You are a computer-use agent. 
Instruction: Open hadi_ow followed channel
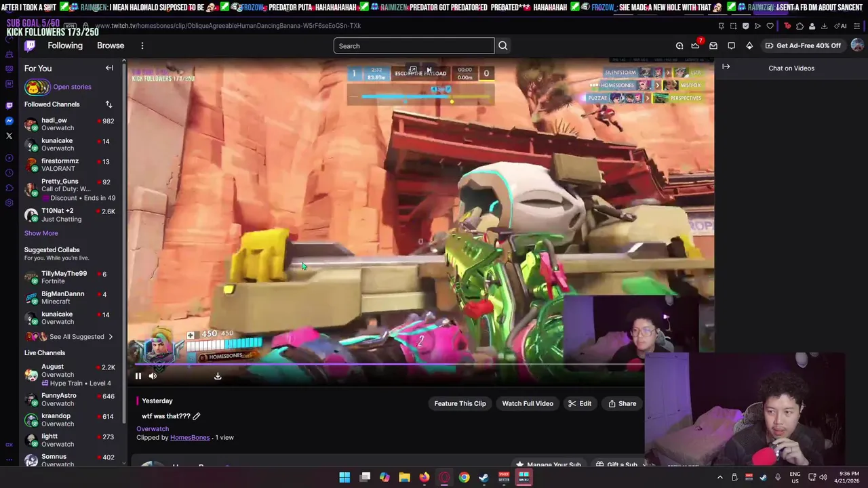(x=70, y=124)
